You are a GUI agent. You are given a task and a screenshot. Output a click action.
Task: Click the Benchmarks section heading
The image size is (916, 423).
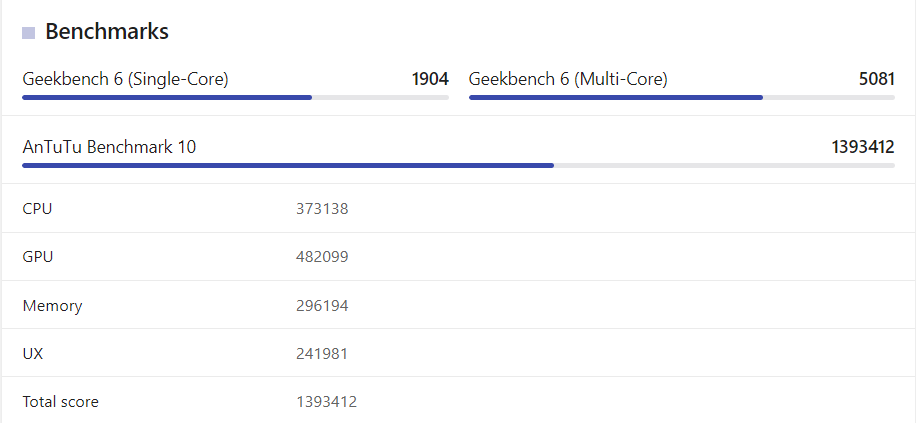107,32
